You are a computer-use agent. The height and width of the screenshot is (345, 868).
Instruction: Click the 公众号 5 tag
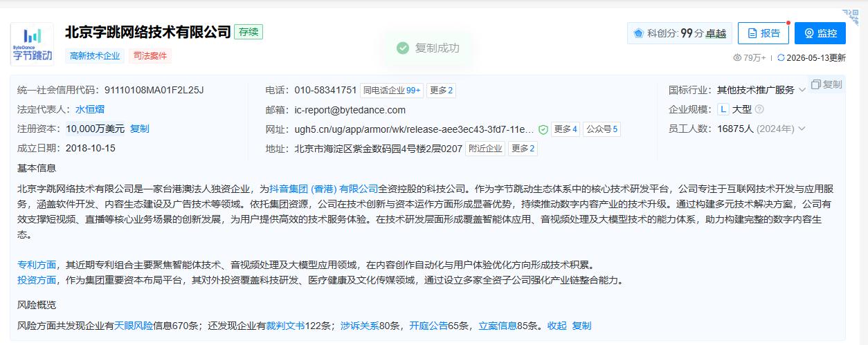[x=602, y=129]
